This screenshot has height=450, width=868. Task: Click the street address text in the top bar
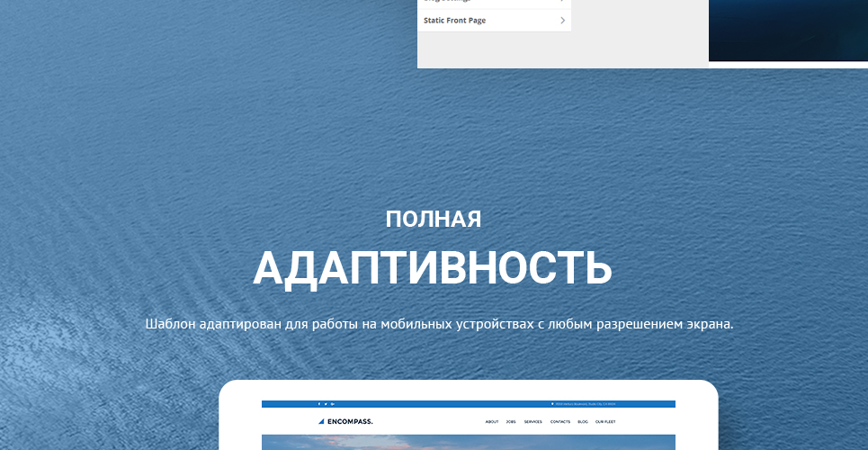tap(586, 404)
